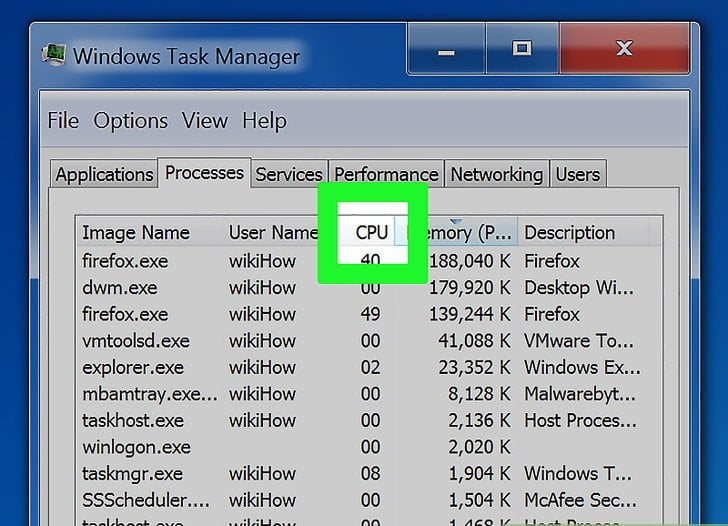Image resolution: width=728 pixels, height=526 pixels.
Task: Select the taskmgr.exe process
Action: tap(369, 474)
